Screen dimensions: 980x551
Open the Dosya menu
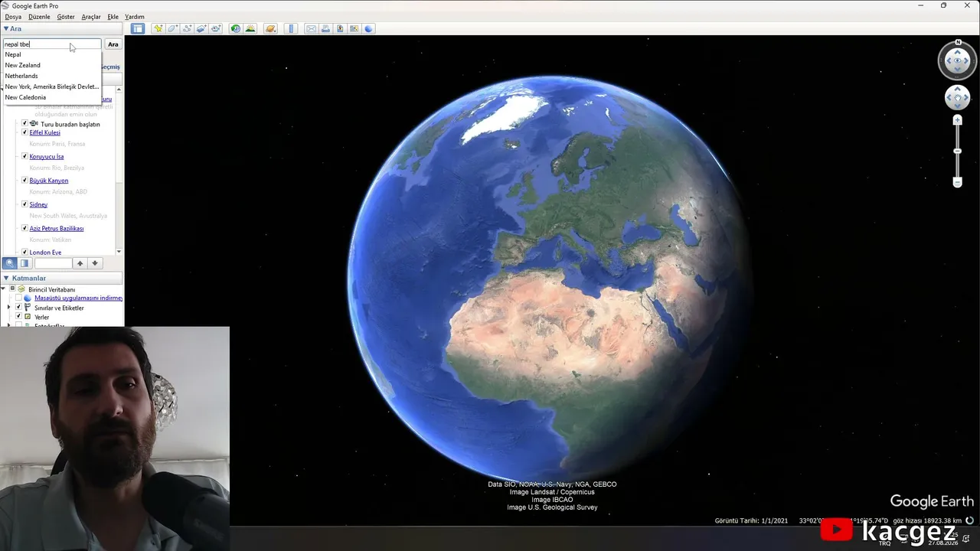point(13,17)
